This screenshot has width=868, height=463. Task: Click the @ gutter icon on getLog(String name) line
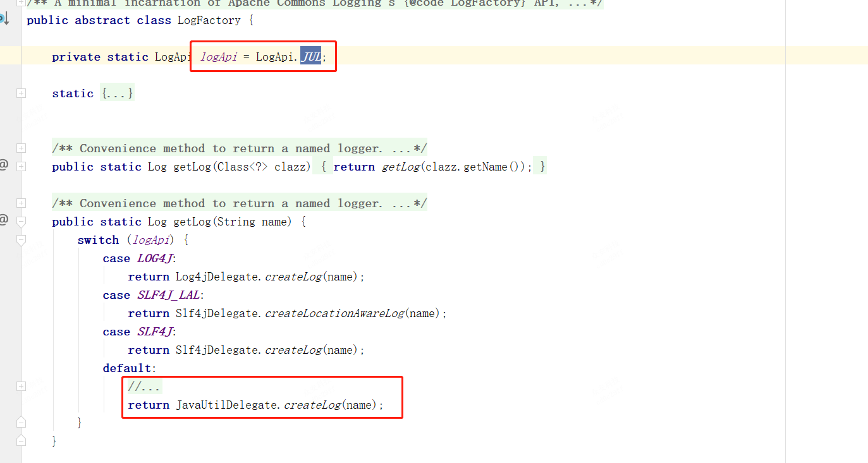(x=4, y=221)
